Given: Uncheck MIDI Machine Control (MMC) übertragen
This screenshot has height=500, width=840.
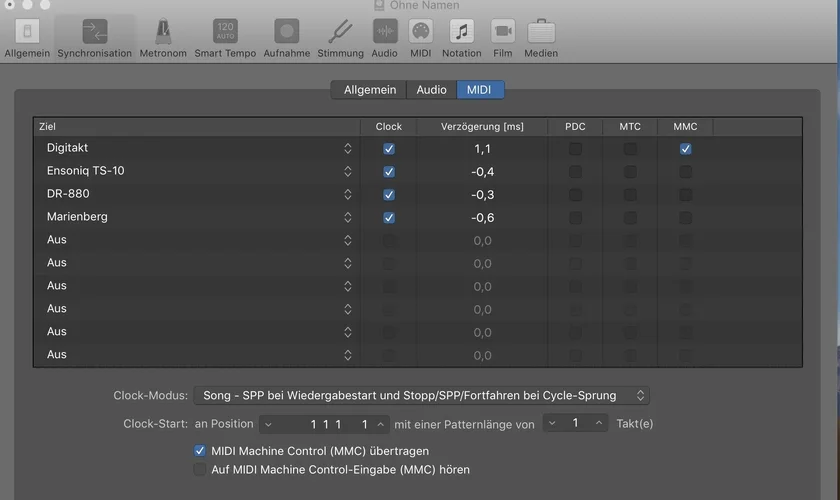Looking at the screenshot, I should coord(200,451).
